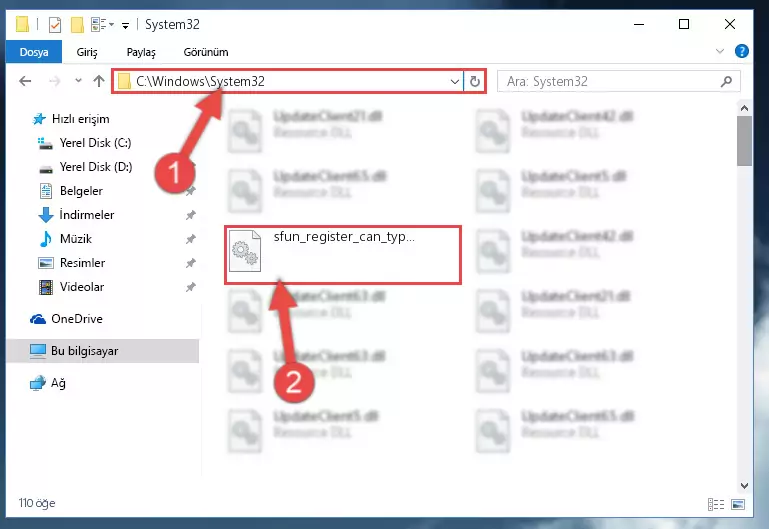Click the Yerel Disk (C:) drive icon
The width and height of the screenshot is (769, 529).
click(x=45, y=143)
